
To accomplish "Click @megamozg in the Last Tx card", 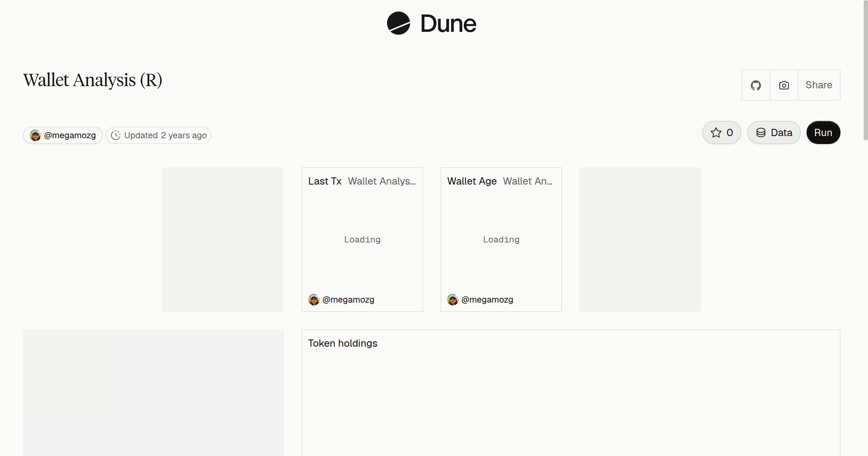I will pyautogui.click(x=348, y=300).
